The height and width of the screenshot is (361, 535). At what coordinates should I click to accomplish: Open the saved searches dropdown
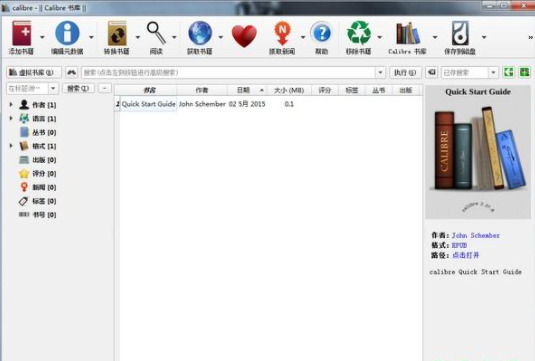click(493, 72)
